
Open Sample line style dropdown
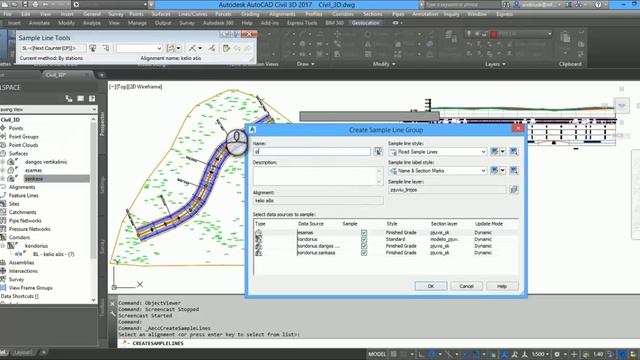(x=483, y=152)
